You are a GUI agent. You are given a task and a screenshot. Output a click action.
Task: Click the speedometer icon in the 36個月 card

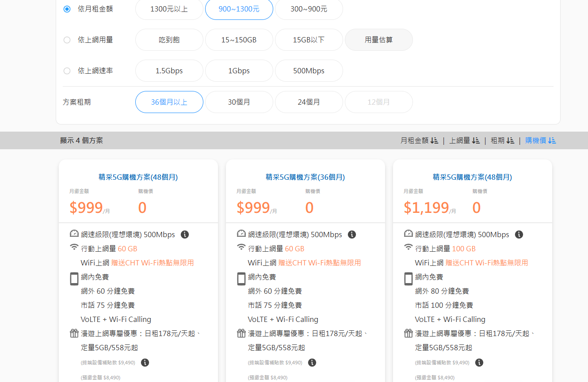tap(241, 234)
